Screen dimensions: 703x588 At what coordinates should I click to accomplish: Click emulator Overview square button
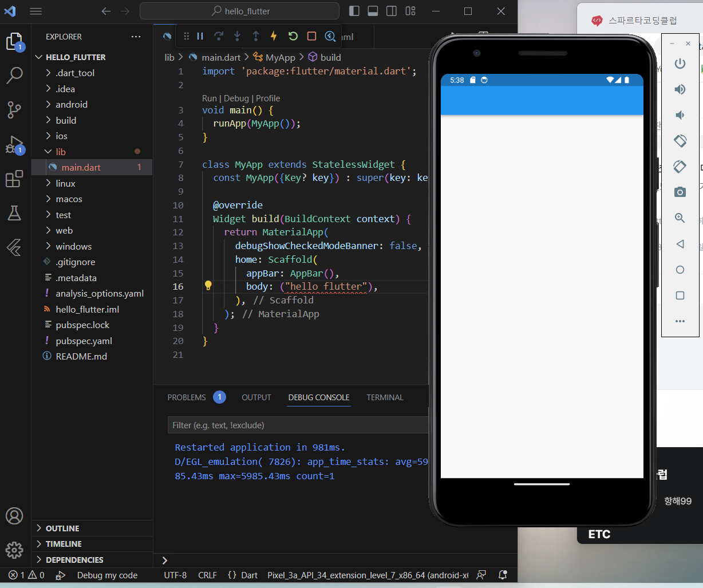pyautogui.click(x=680, y=295)
